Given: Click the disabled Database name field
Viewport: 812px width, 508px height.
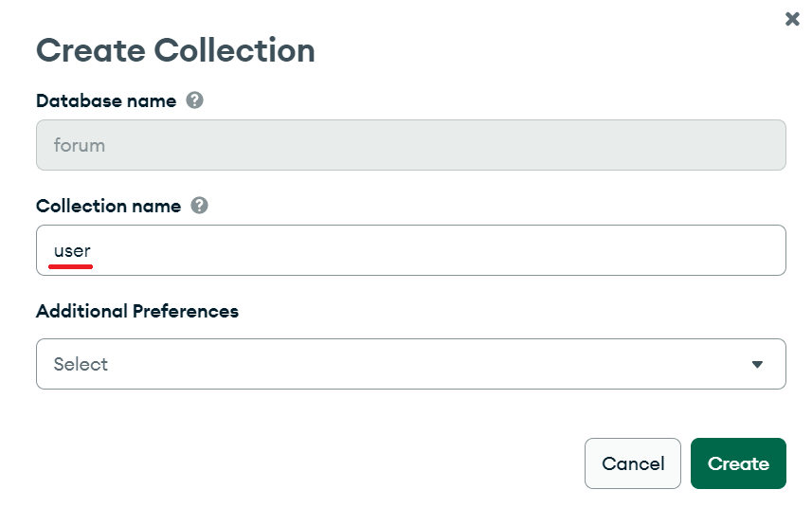Looking at the screenshot, I should (410, 146).
